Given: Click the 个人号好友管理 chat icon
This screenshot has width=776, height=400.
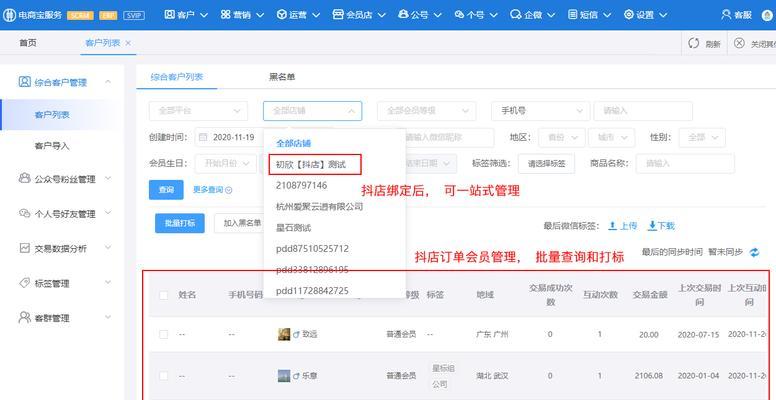Looking at the screenshot, I should [x=24, y=213].
